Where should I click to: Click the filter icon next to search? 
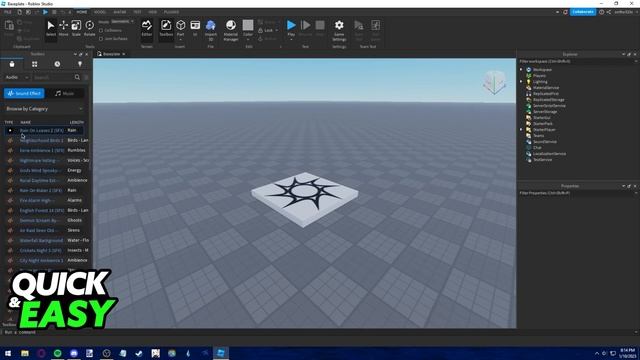(x=86, y=77)
